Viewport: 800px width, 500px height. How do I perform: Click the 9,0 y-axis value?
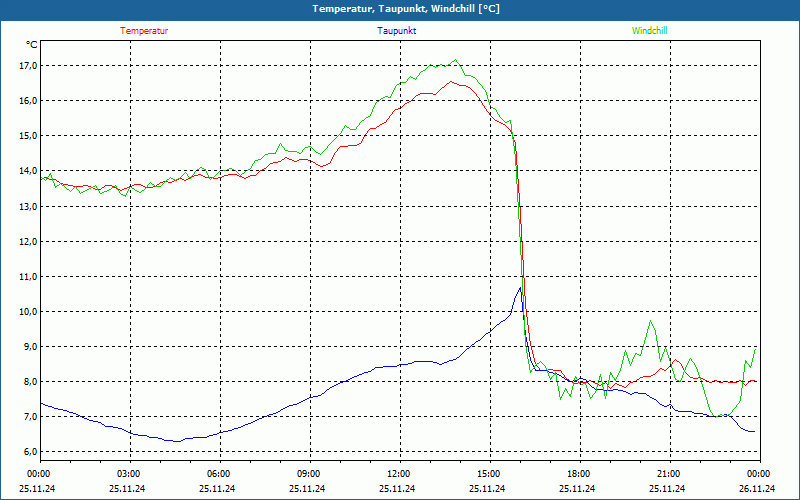click(31, 347)
